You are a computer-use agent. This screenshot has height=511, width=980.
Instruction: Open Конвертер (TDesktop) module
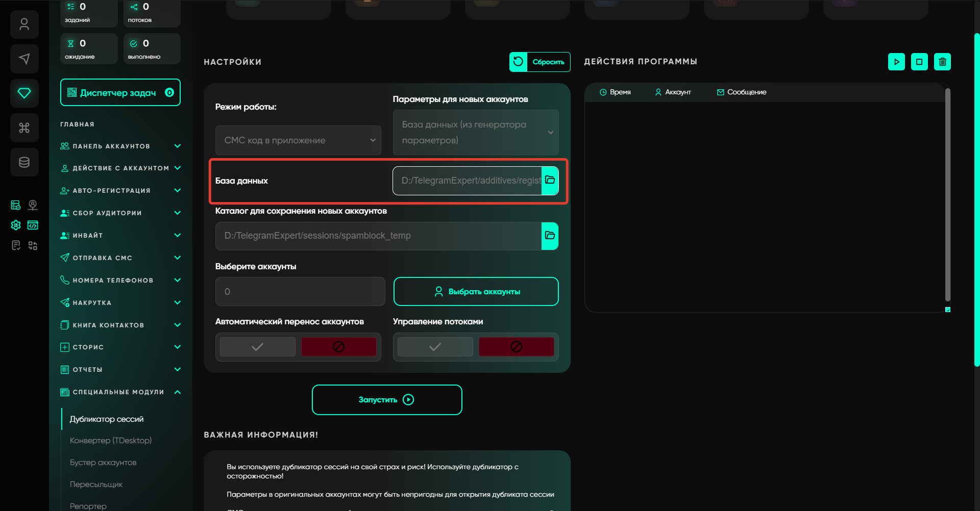coord(111,441)
